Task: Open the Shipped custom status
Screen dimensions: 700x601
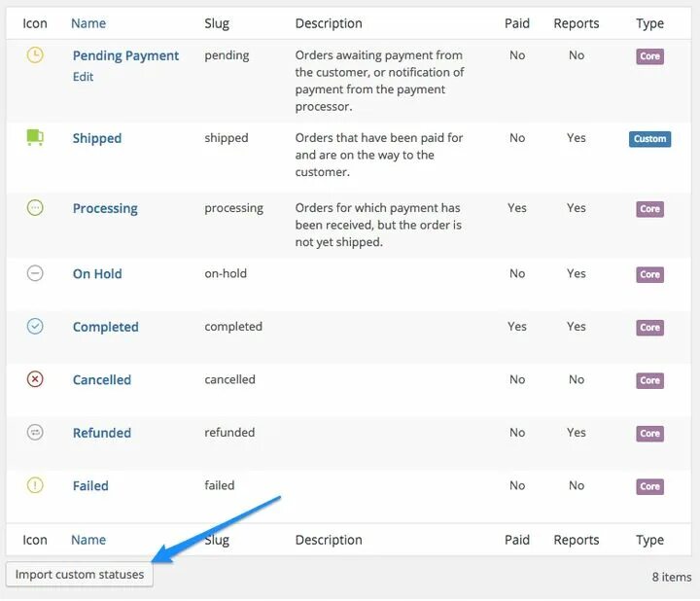Action: (x=97, y=138)
